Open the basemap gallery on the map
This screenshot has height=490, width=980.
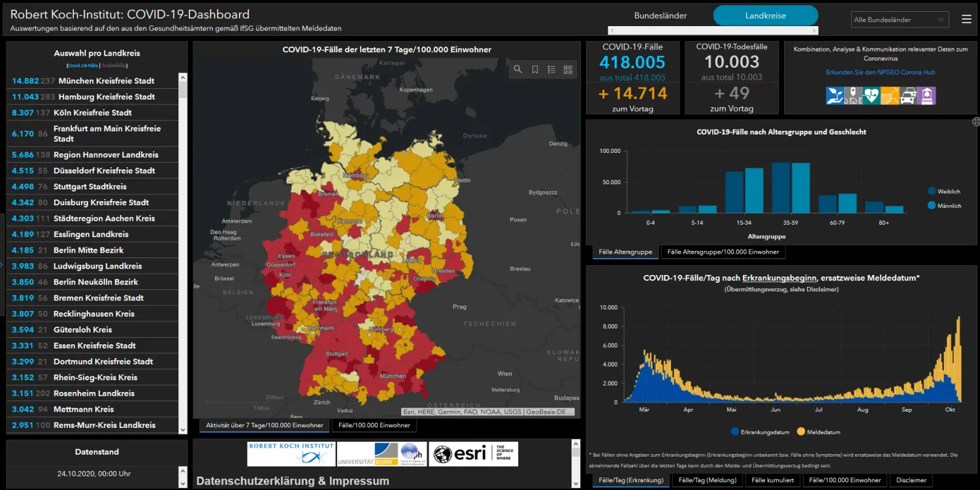(568, 69)
